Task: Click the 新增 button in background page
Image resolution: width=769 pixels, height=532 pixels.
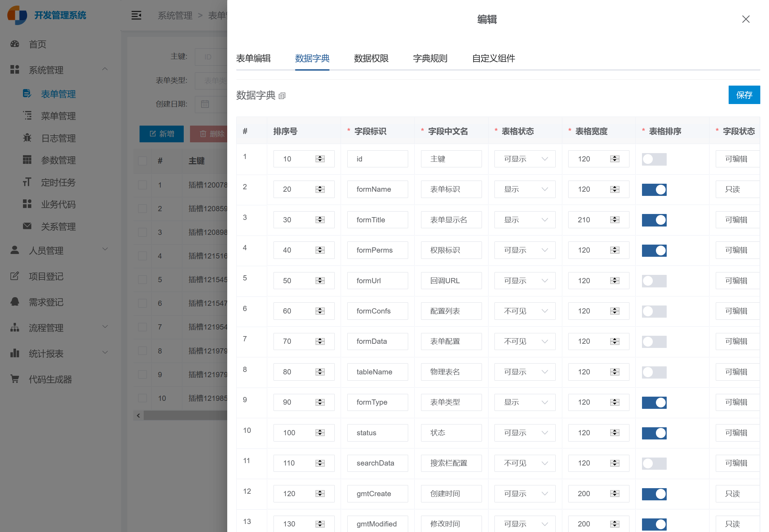Action: [161, 134]
